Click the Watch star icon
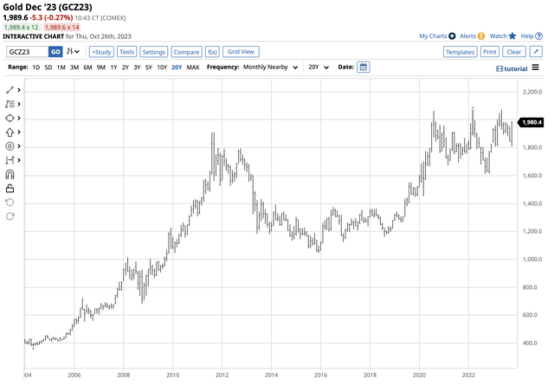Viewport: 554px width, 392px height. [512, 36]
